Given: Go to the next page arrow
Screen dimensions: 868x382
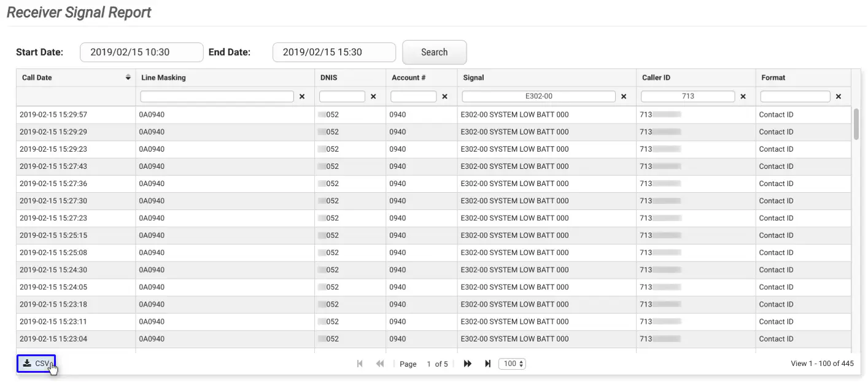Looking at the screenshot, I should click(x=467, y=364).
